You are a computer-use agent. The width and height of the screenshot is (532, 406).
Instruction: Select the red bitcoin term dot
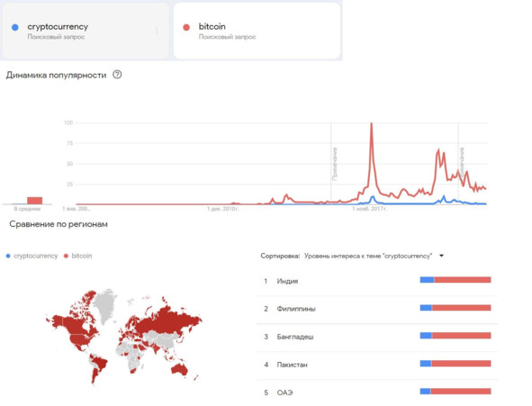coord(186,28)
